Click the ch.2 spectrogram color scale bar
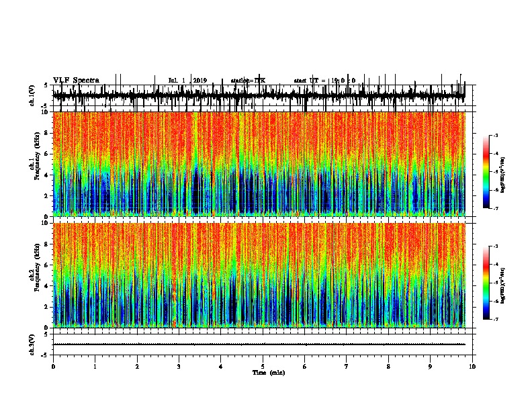This screenshot has width=532, height=411. (486, 283)
